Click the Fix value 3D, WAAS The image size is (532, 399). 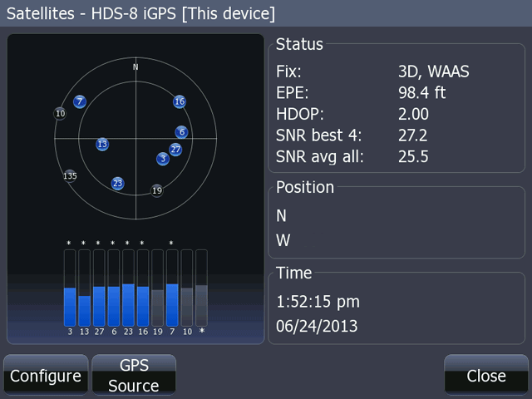coord(434,72)
